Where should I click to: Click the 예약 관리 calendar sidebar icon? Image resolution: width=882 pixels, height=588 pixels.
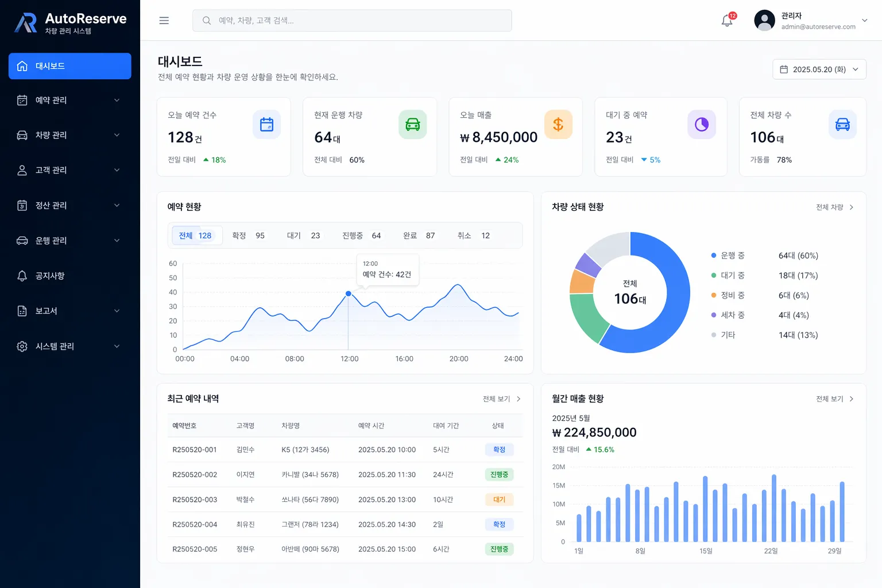point(22,100)
